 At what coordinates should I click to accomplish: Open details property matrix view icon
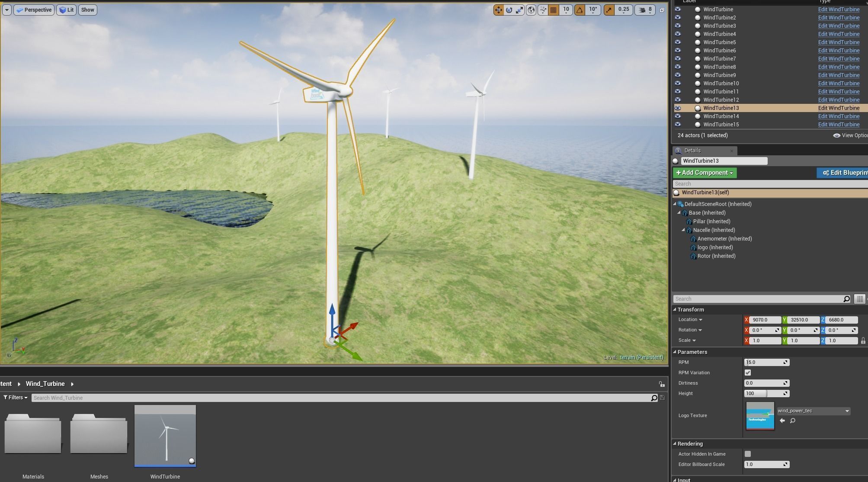(x=860, y=299)
